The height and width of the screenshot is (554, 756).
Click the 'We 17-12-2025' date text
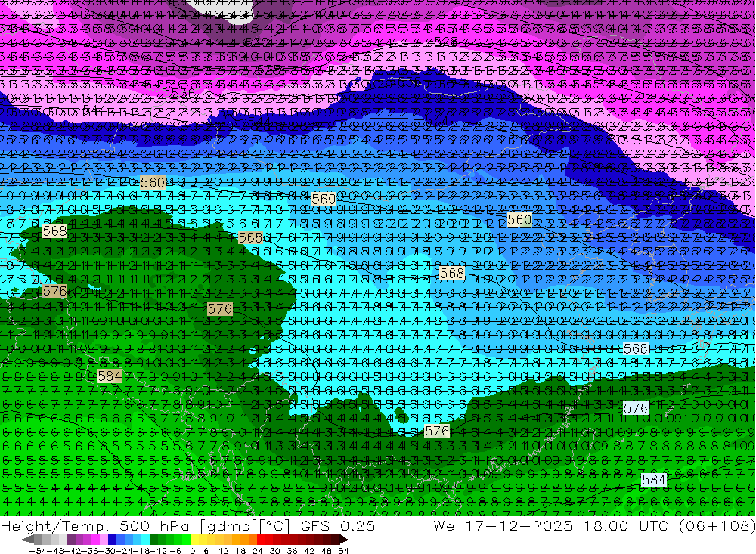(503, 526)
